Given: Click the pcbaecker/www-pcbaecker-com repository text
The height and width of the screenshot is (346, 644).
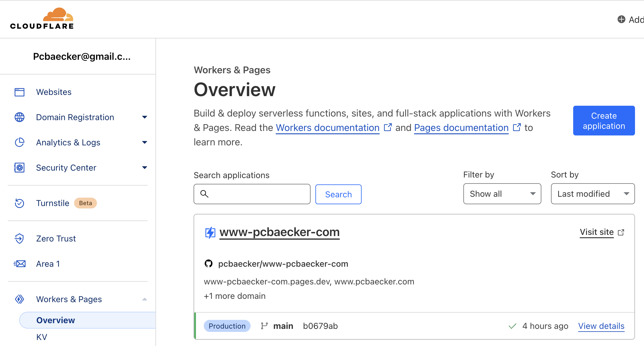Looking at the screenshot, I should [x=283, y=264].
